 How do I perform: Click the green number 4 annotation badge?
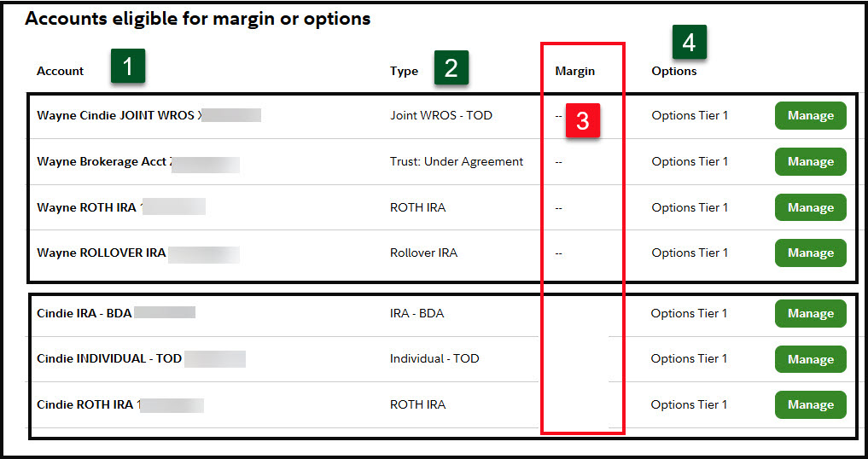pos(689,42)
